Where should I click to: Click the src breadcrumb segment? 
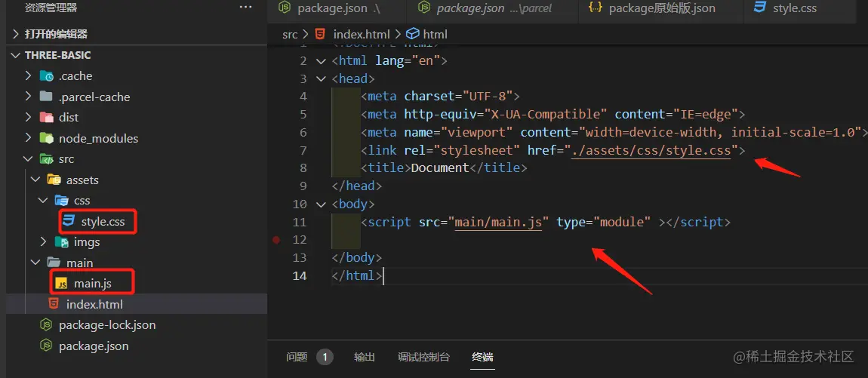pos(290,34)
